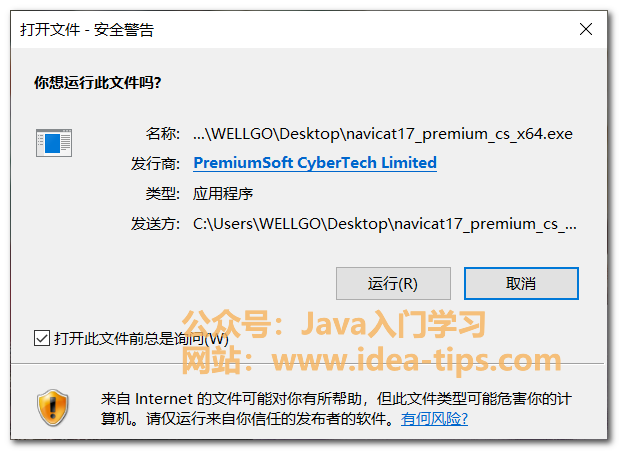Click the 发送方 label
The height and width of the screenshot is (451, 619).
click(x=155, y=224)
